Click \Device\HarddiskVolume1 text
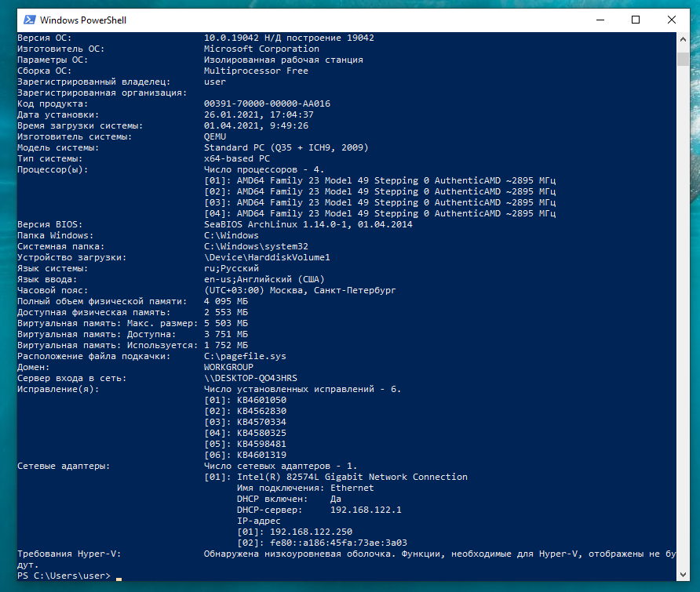This screenshot has height=592, width=700. point(267,257)
